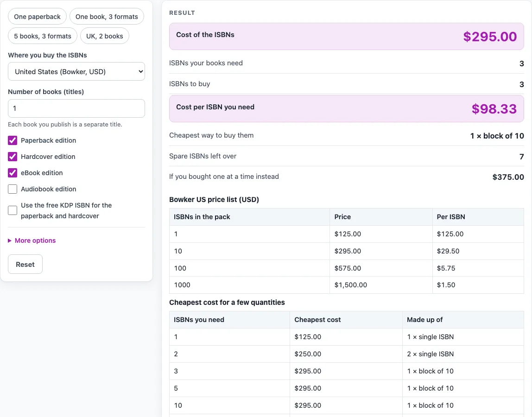Pick the UK, 2 books preset

[x=105, y=36]
